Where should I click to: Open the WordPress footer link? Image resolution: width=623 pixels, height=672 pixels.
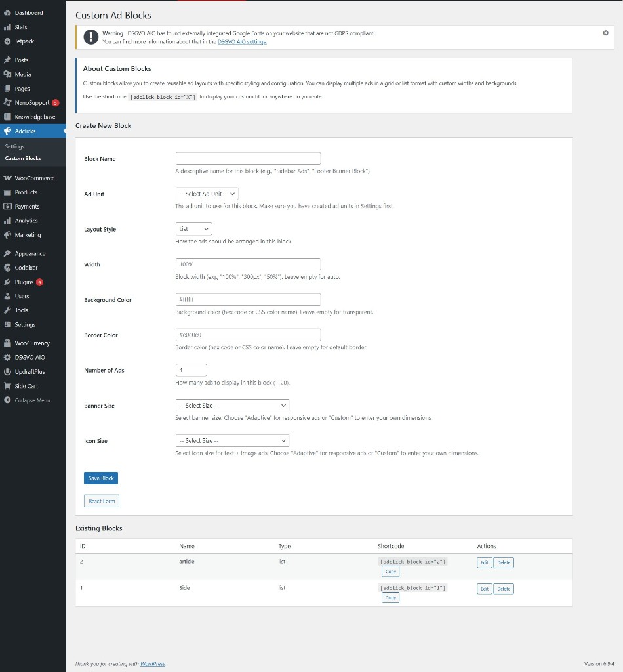152,664
